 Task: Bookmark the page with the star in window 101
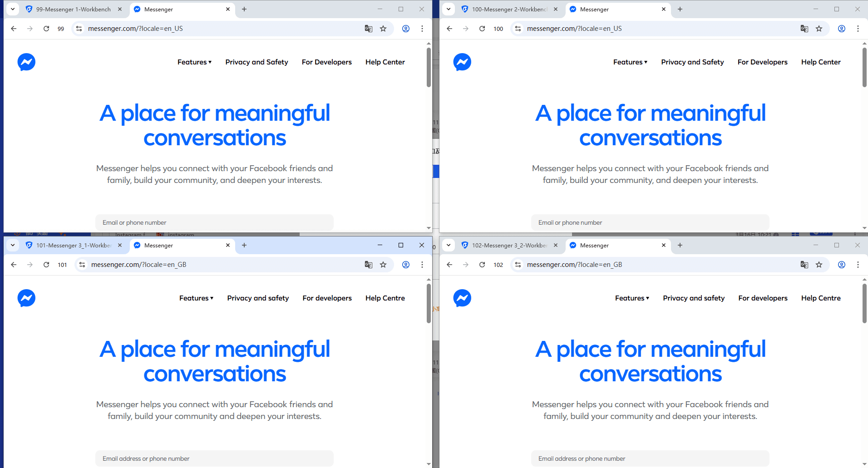pos(383,265)
